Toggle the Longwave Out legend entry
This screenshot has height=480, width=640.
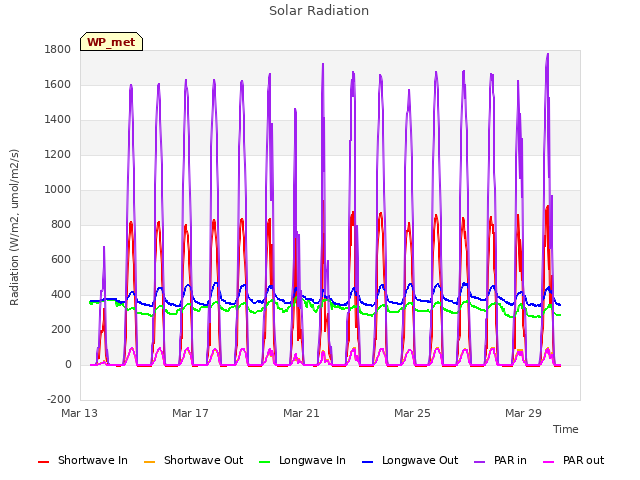click(410, 460)
